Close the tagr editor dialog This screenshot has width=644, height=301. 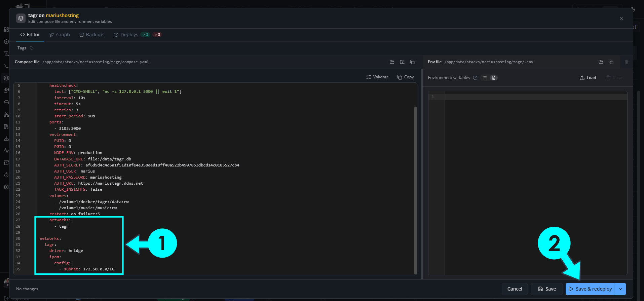621,18
